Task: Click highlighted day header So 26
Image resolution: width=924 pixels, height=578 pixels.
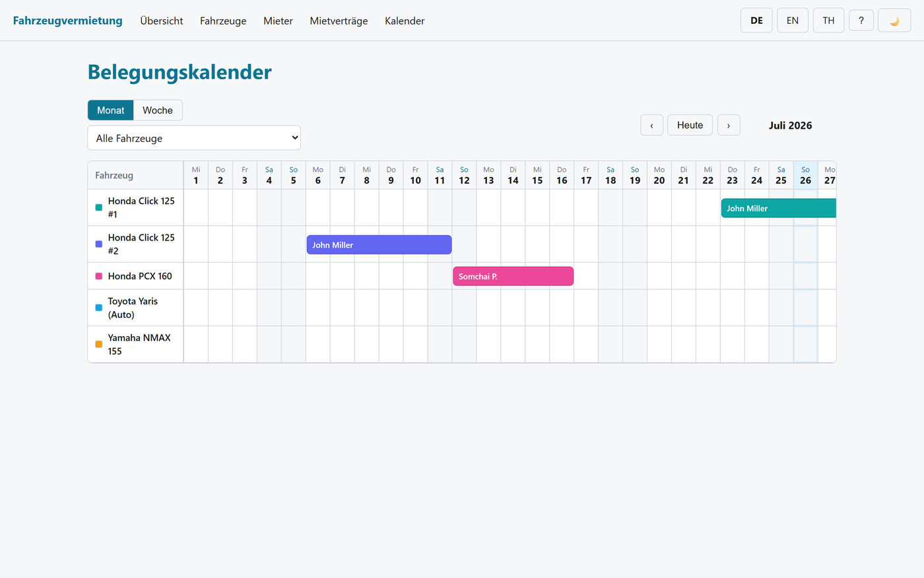Action: pos(806,175)
